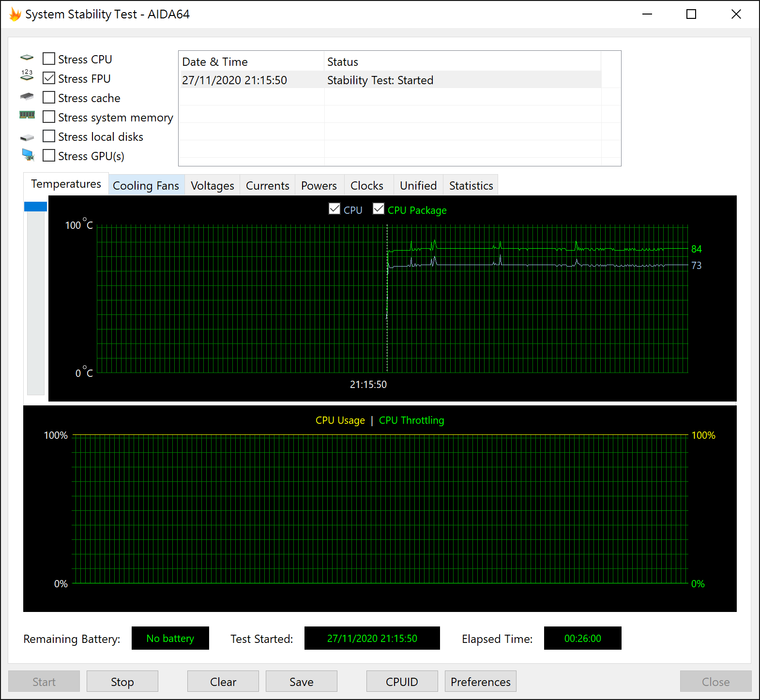Click the disabled Start button
The image size is (760, 700).
(44, 681)
